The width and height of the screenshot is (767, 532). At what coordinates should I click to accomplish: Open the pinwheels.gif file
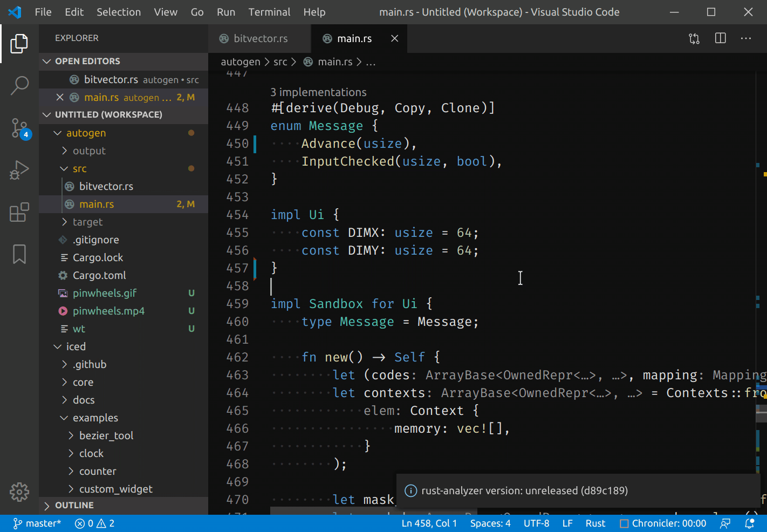[x=124, y=293]
